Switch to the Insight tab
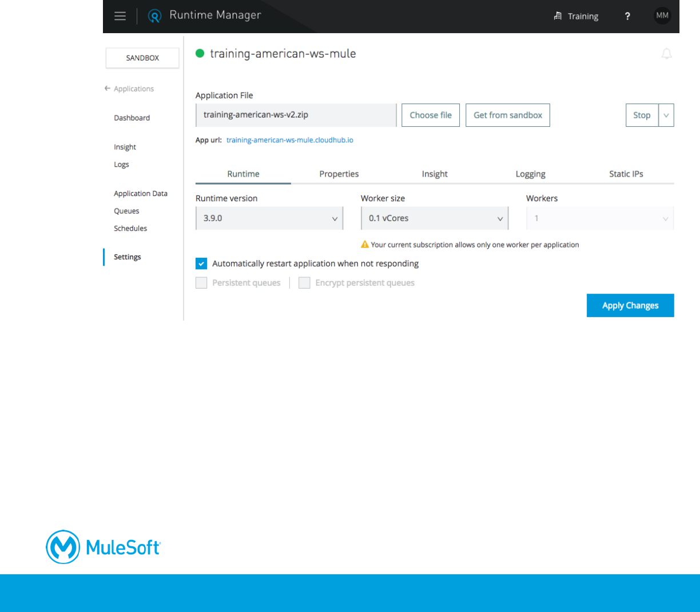The width and height of the screenshot is (700, 612). coord(435,174)
